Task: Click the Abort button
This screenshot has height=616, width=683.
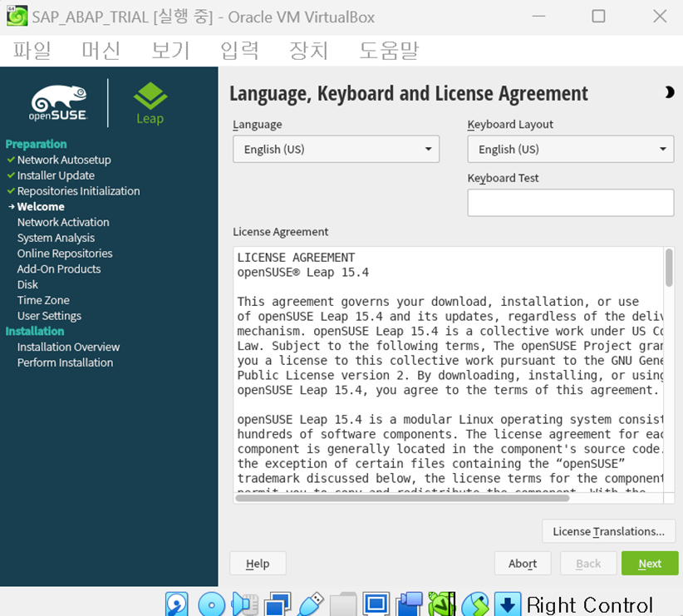Action: click(x=523, y=564)
